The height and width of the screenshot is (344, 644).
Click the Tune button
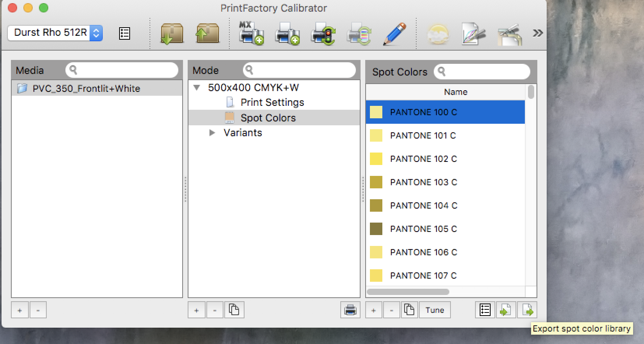pyautogui.click(x=435, y=310)
